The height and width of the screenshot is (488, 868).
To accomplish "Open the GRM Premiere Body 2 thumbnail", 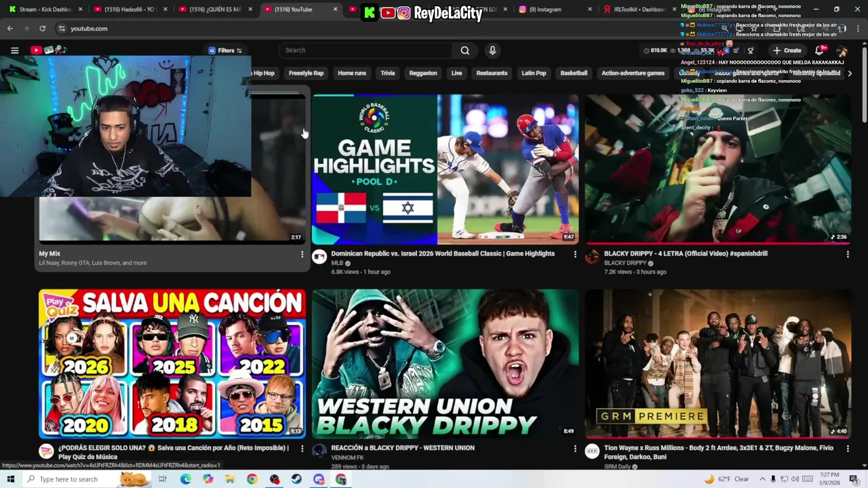I will tap(718, 363).
